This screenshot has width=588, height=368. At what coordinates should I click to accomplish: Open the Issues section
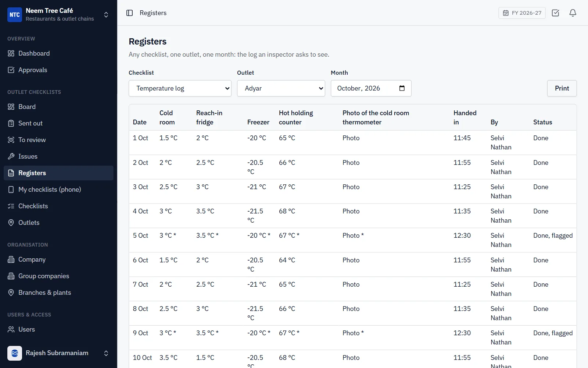click(58, 156)
